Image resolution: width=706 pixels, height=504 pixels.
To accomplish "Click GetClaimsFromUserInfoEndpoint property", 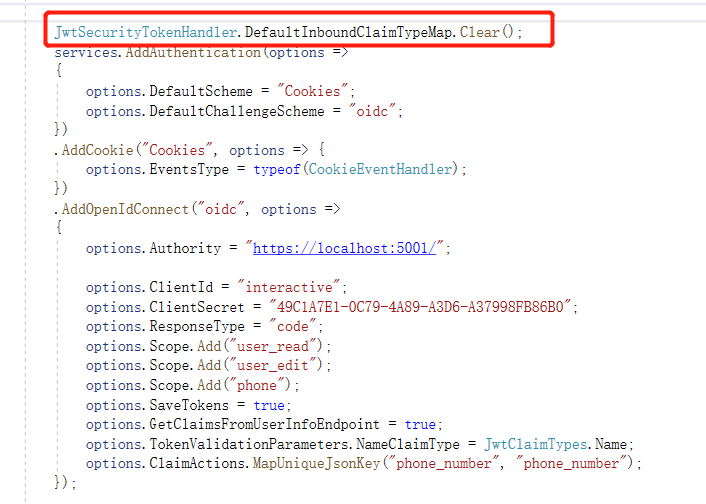I will 264,424.
